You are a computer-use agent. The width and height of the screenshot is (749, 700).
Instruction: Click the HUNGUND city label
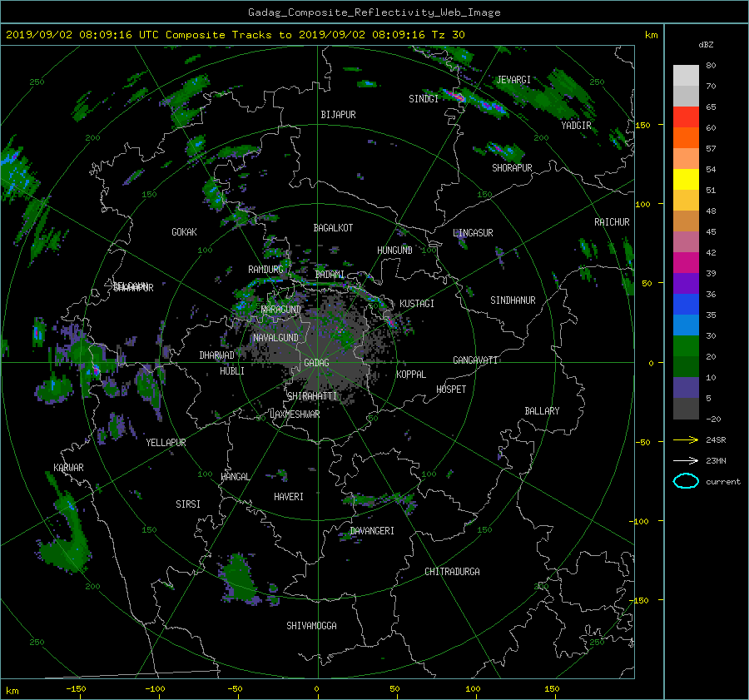pos(394,251)
